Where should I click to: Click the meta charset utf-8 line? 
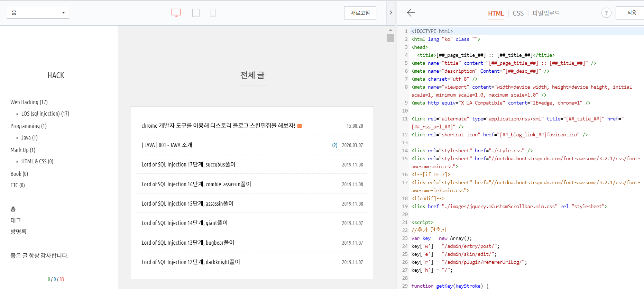444,79
